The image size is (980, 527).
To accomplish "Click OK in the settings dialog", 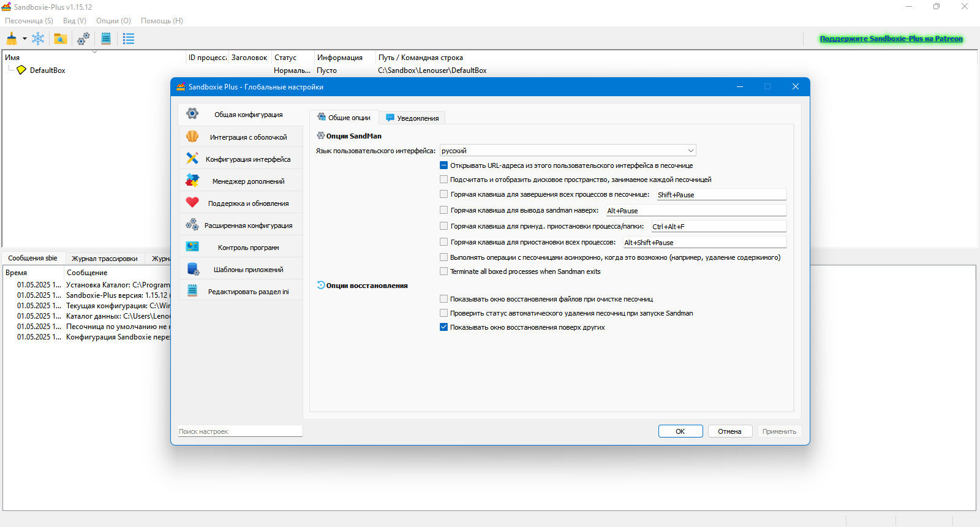I will pos(680,431).
